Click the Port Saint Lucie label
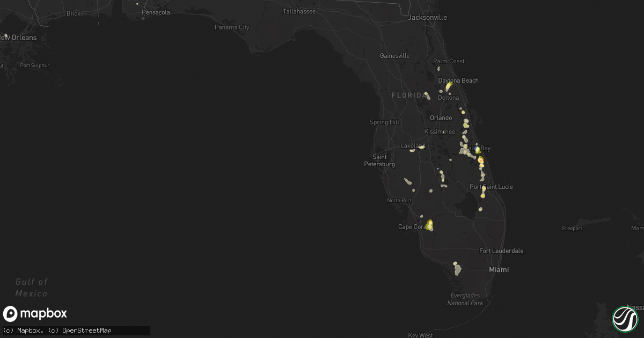The height and width of the screenshot is (338, 644). [491, 187]
